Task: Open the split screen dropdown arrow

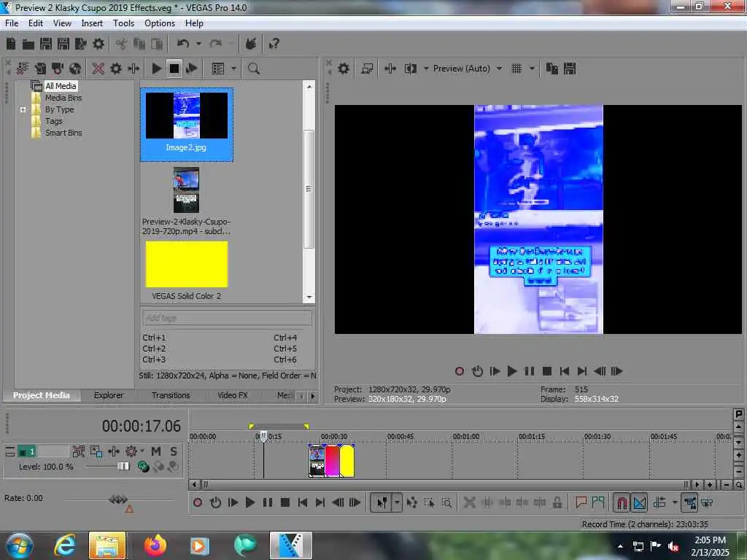Action: tap(426, 69)
